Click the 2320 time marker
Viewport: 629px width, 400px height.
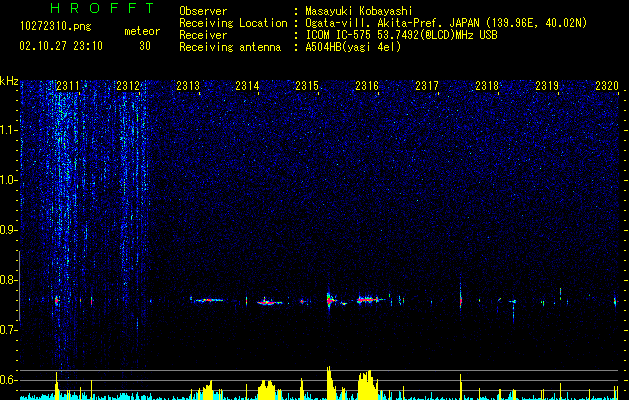(x=607, y=85)
